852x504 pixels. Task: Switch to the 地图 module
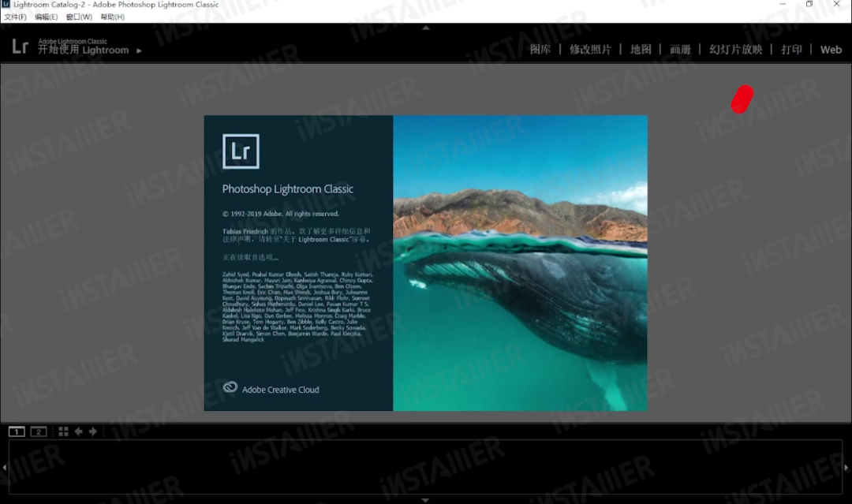tap(641, 50)
